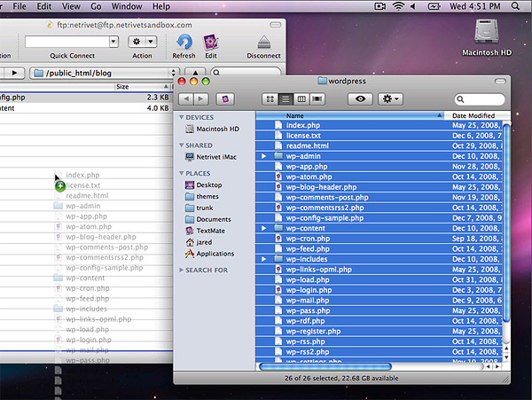
Task: Open the Edit tool in FTP window
Action: coord(211,46)
